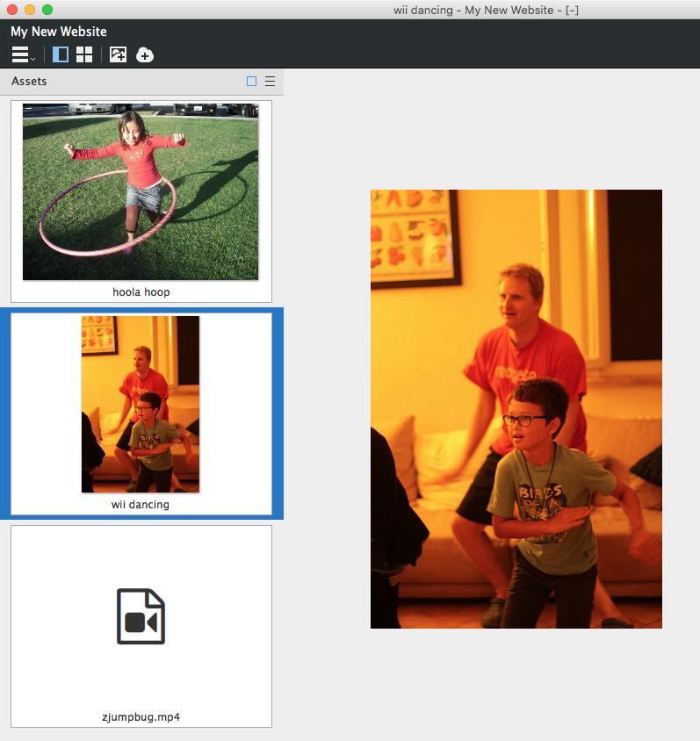Click the cloud upload plus icon
This screenshot has width=700, height=741.
145,55
